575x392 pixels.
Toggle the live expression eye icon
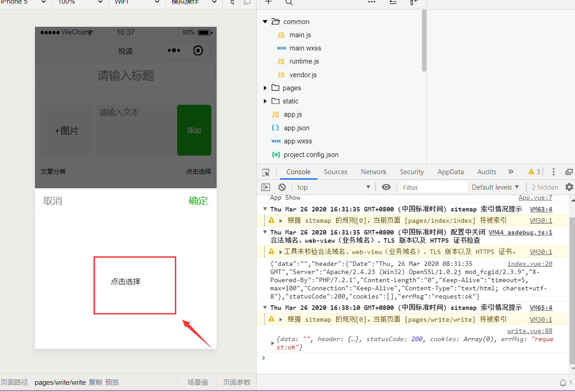(386, 187)
